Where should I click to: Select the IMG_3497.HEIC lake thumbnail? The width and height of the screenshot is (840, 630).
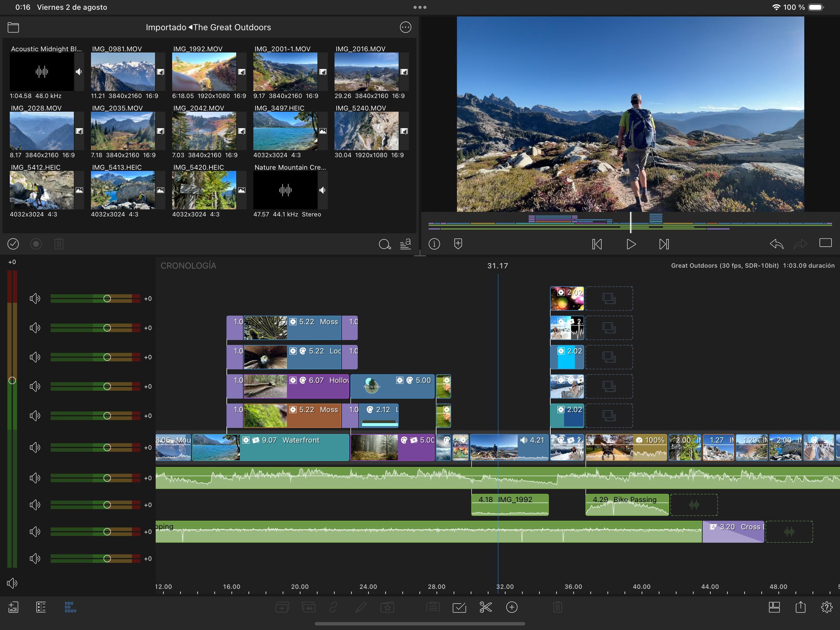point(285,131)
